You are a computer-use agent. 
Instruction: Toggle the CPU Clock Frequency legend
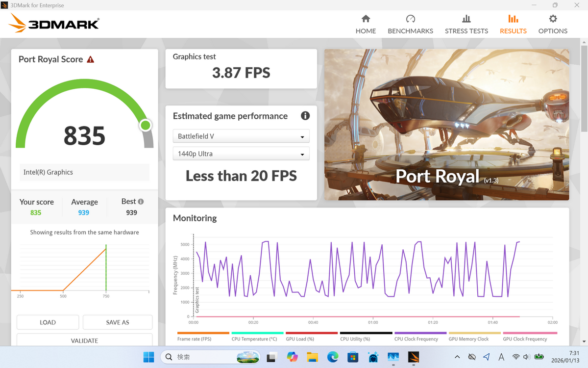click(420, 337)
